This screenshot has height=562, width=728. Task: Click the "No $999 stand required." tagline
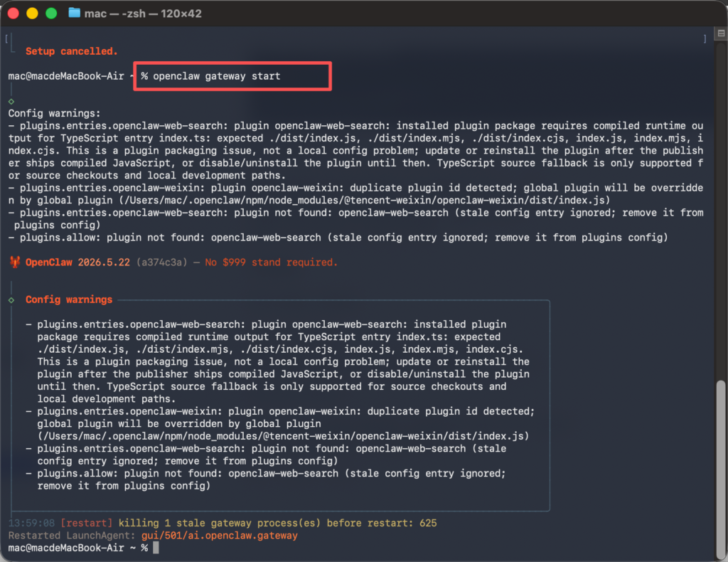coord(271,263)
